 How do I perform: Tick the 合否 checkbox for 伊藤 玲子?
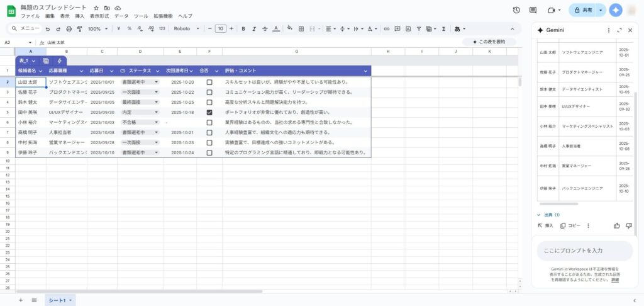(x=209, y=152)
